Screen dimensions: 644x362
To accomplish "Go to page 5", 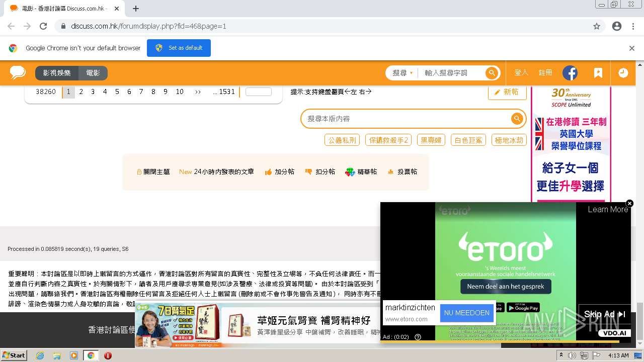I will tap(117, 92).
